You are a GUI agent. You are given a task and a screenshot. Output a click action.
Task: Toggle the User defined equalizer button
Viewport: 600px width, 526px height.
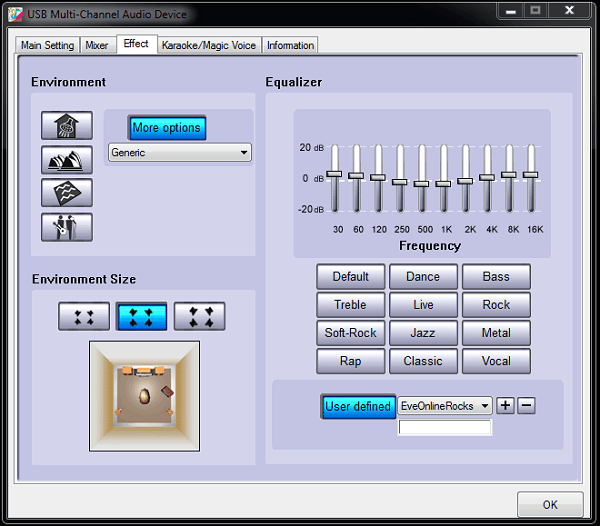tap(358, 406)
